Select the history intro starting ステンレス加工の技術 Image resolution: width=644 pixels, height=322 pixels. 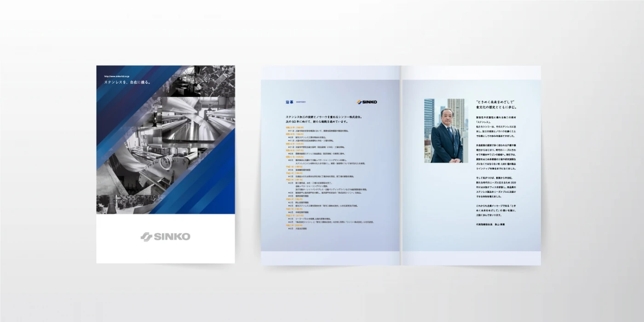click(324, 120)
